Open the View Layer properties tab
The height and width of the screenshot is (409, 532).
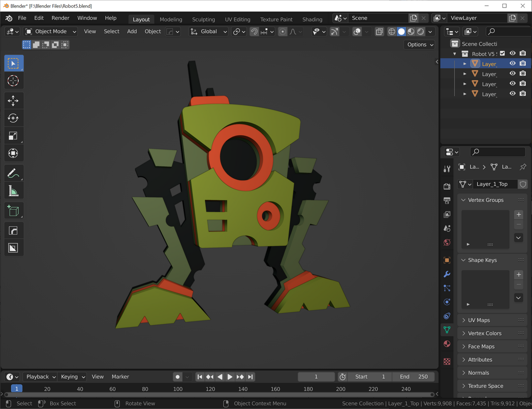[x=447, y=214]
